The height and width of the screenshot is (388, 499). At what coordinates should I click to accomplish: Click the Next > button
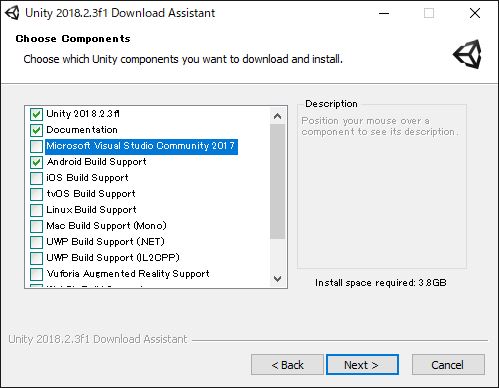tap(362, 365)
